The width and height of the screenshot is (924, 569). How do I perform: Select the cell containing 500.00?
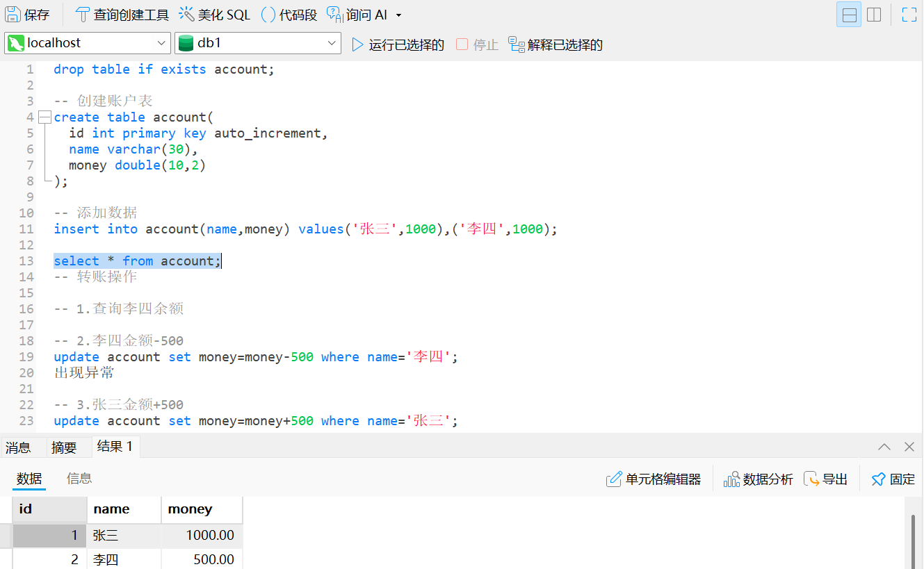click(202, 559)
